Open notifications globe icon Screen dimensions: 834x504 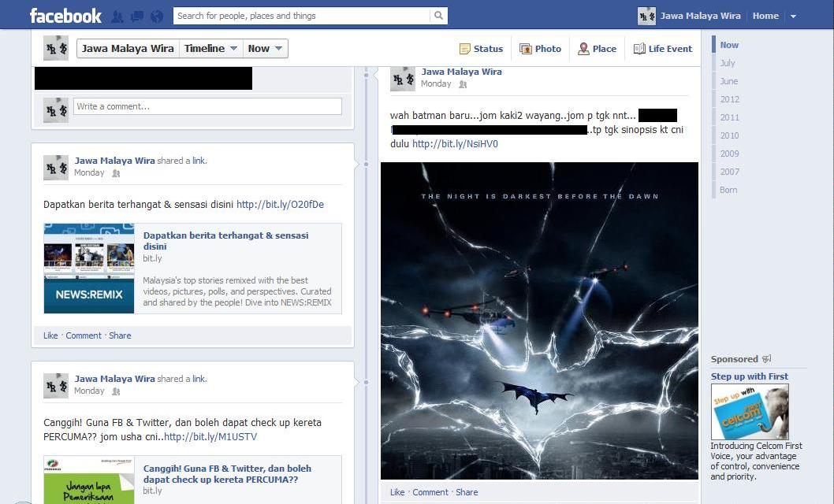point(157,17)
